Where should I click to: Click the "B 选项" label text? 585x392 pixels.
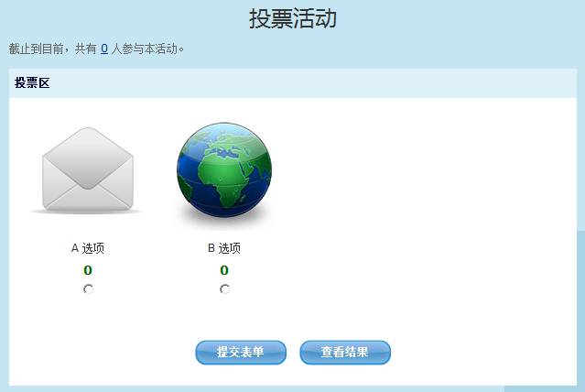[224, 248]
